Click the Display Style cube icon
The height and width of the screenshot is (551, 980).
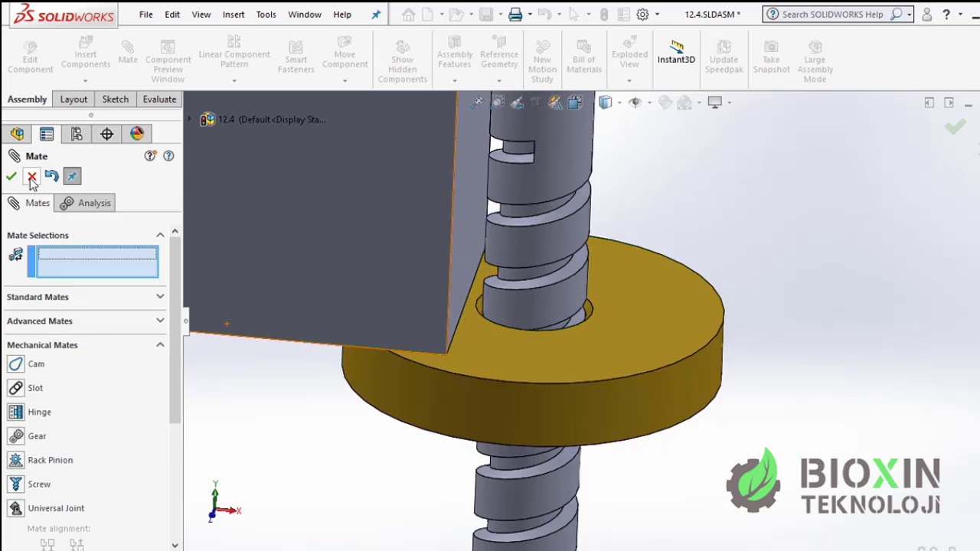[606, 103]
